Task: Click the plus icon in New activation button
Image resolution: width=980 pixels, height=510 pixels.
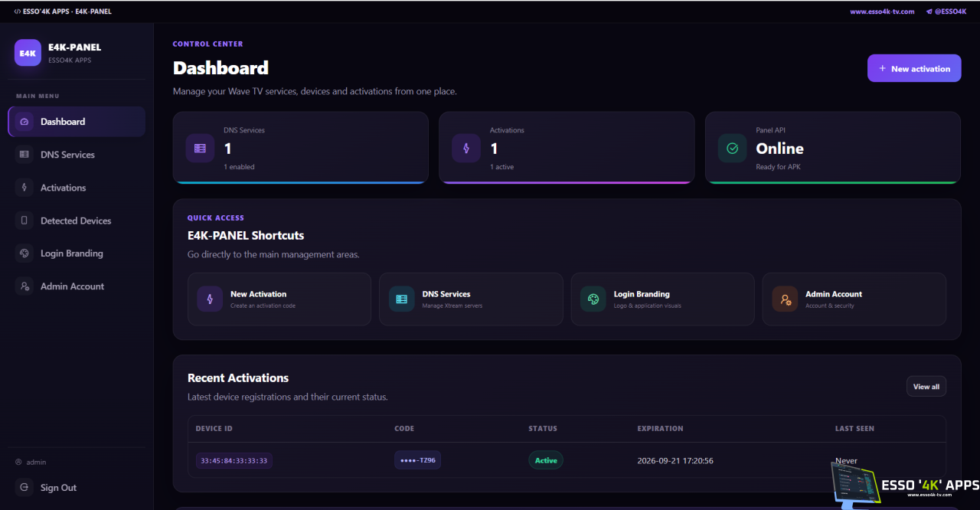Action: pyautogui.click(x=882, y=68)
